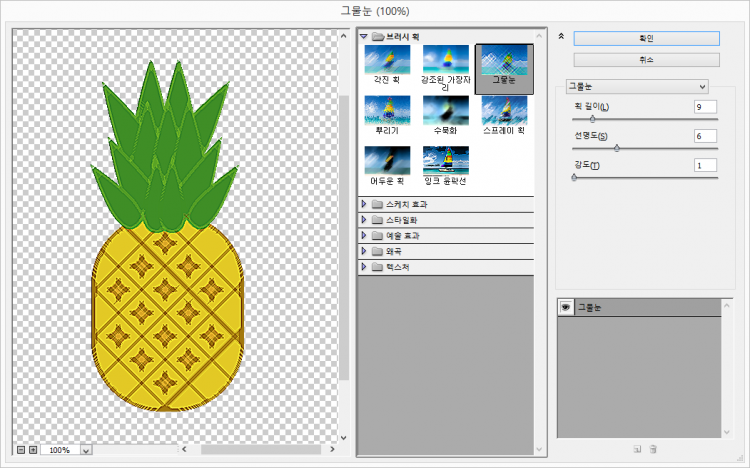
Task: Click the 확인 button
Action: [646, 37]
